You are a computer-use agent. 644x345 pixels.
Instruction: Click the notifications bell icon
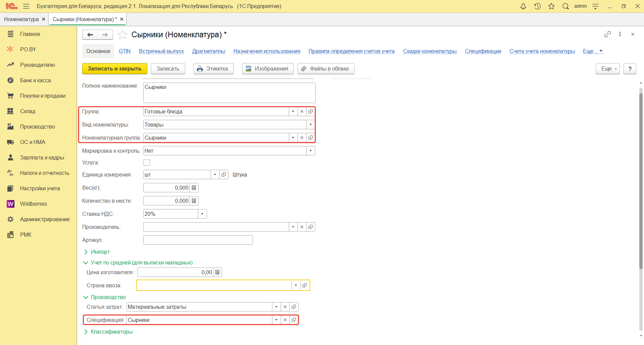point(523,6)
